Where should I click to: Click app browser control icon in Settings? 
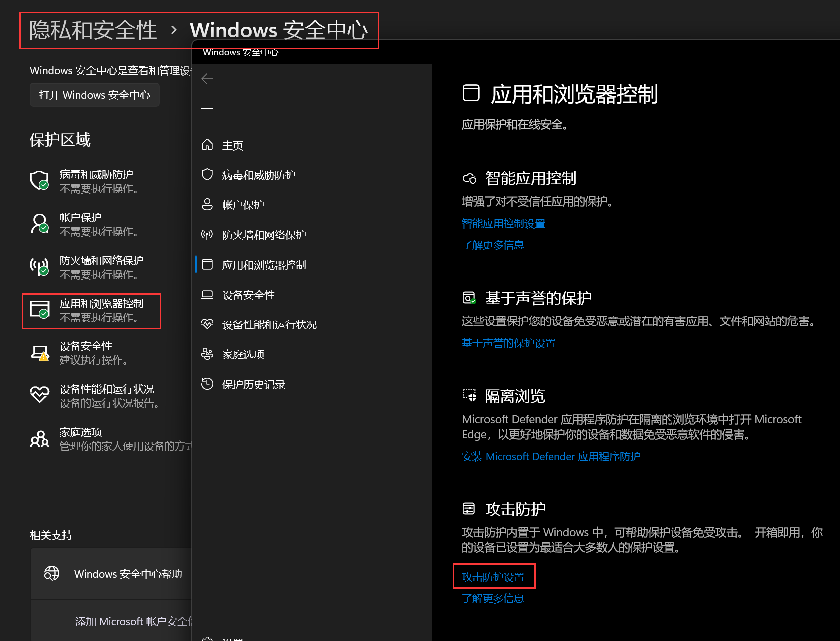(39, 309)
